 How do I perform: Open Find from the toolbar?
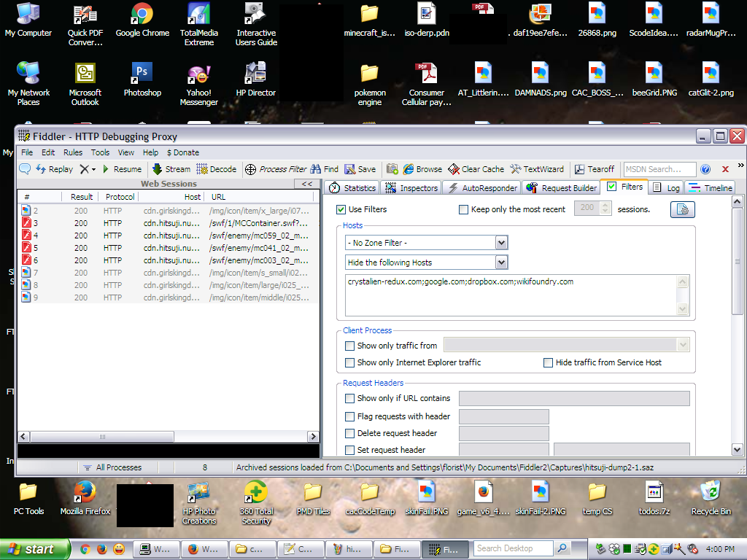(325, 169)
